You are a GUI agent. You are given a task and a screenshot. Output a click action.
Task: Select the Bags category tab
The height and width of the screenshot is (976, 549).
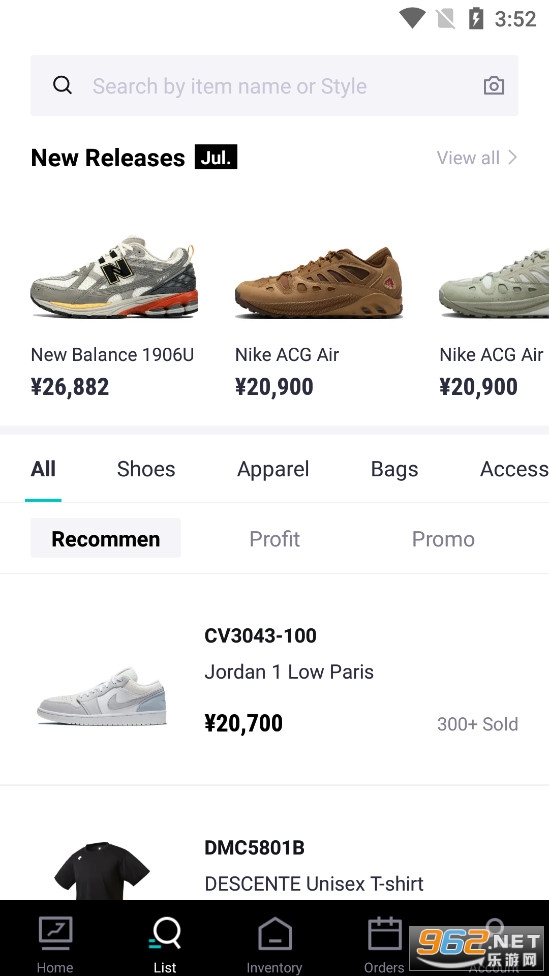(x=394, y=469)
